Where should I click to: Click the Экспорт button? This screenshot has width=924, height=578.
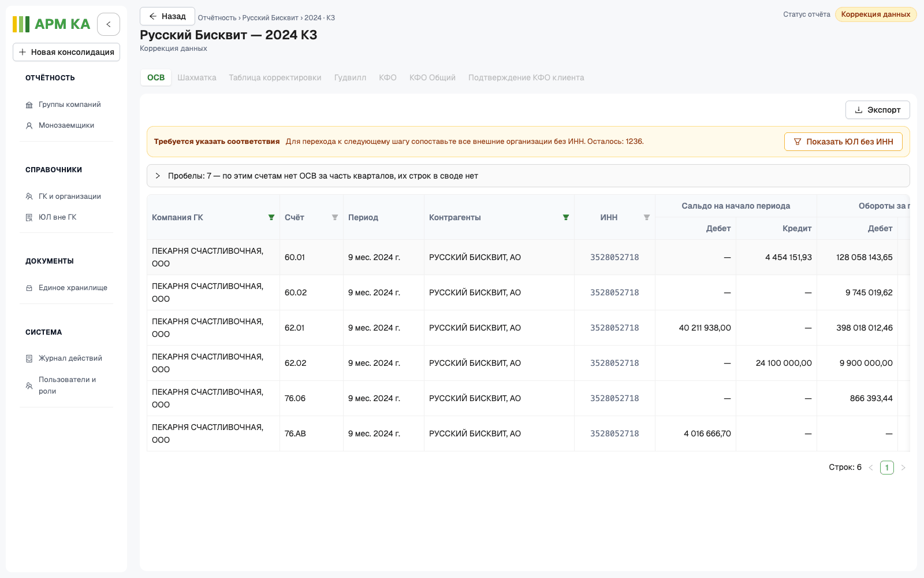click(x=878, y=110)
